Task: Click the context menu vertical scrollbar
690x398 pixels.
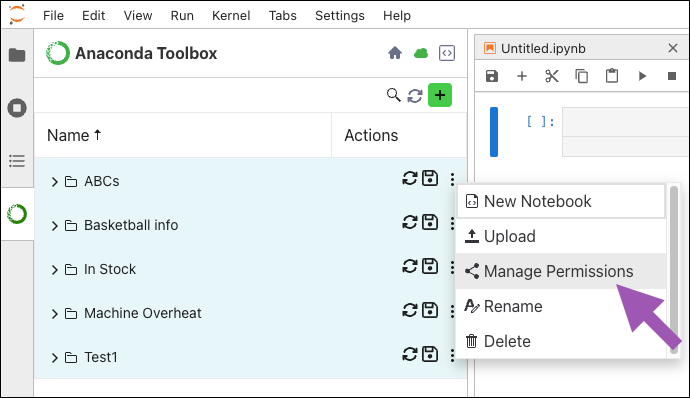Action: [674, 269]
